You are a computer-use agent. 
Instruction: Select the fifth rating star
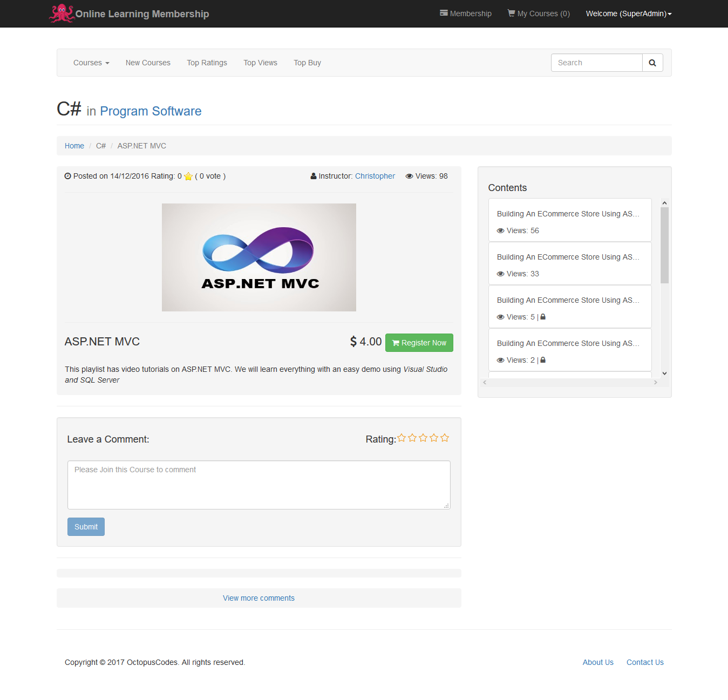[x=445, y=438]
